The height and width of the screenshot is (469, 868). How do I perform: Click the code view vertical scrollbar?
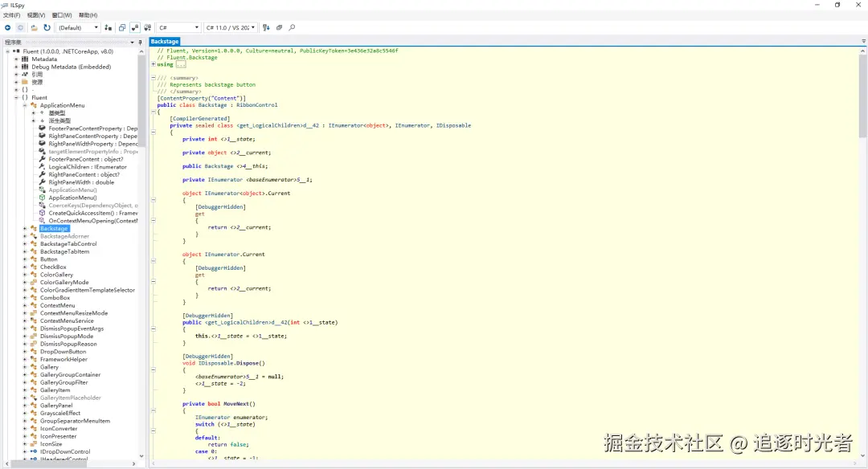862,241
